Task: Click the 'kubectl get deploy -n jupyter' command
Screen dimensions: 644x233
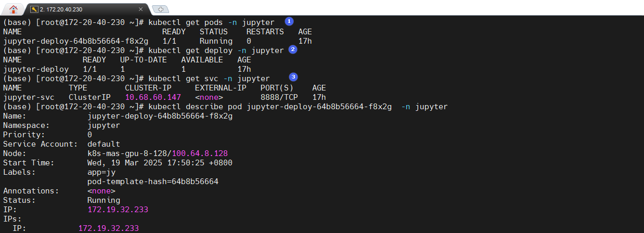Action: coord(216,50)
